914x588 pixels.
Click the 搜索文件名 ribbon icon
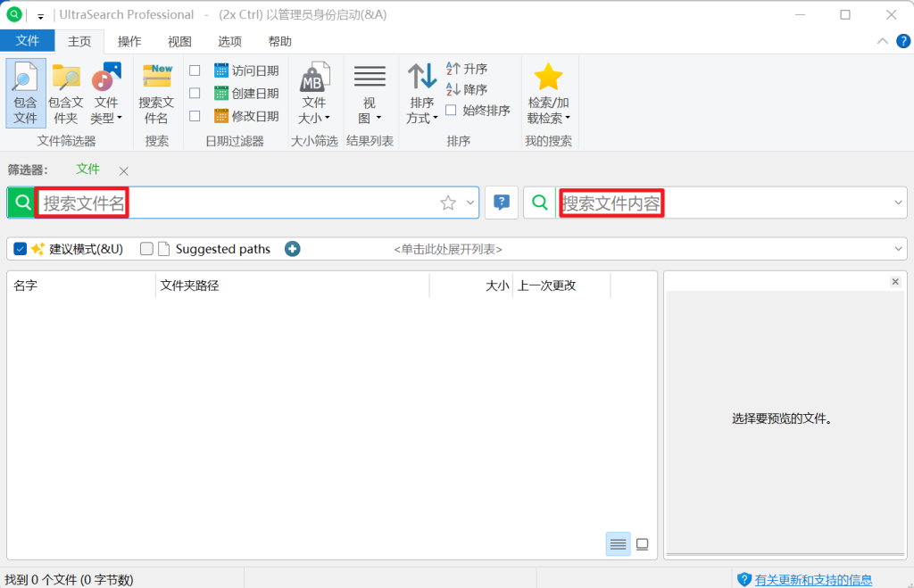(x=156, y=89)
